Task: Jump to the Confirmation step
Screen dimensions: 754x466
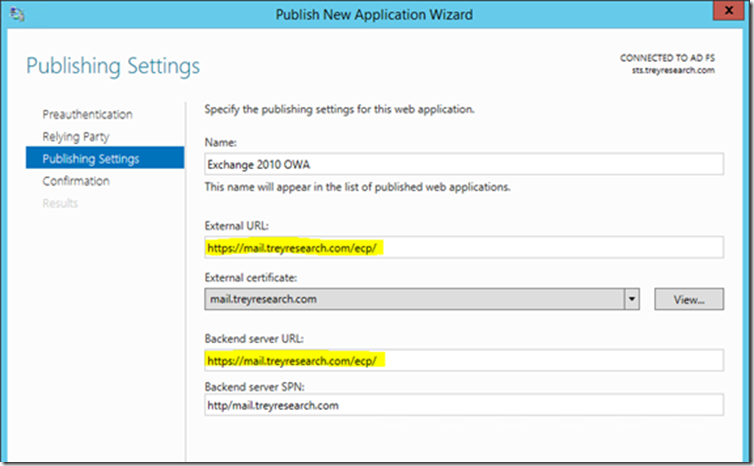Action: (76, 181)
